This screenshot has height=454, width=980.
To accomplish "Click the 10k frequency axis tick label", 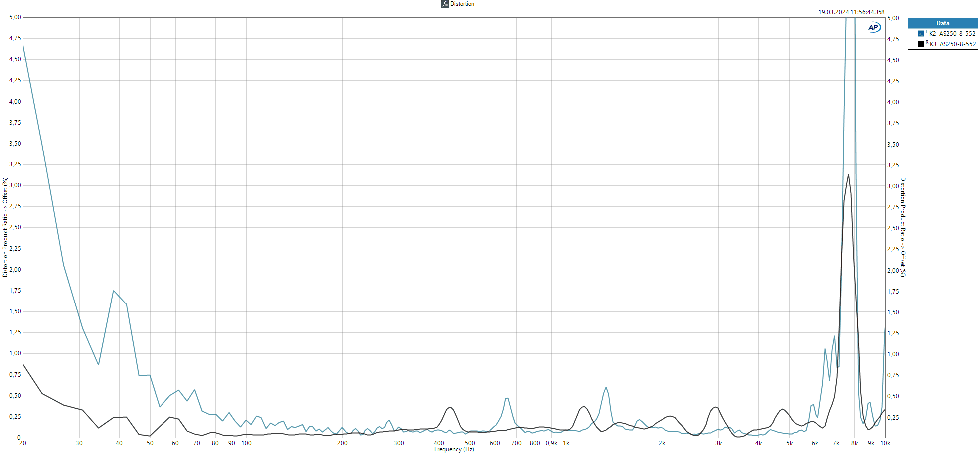I will 885,443.
